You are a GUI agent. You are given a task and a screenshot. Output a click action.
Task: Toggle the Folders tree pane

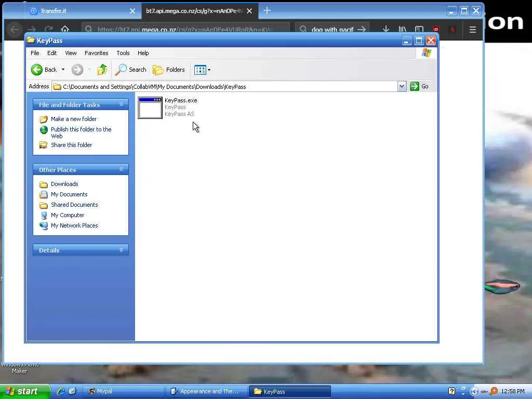(x=169, y=70)
